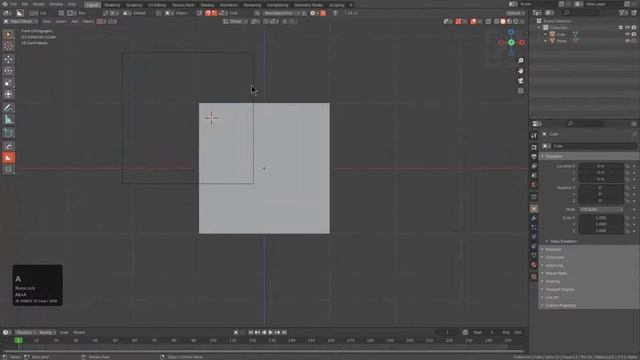Screen dimensions: 640x360
Task: Open the Render menu
Action: coord(38,4)
